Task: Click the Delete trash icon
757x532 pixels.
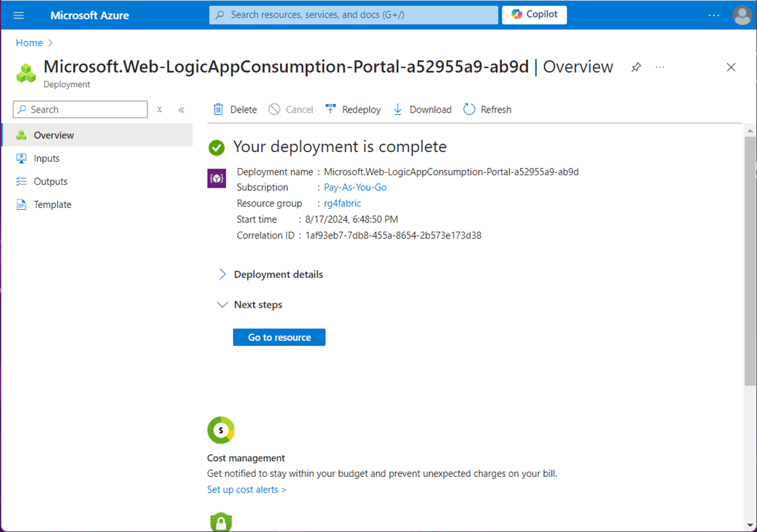Action: pyautogui.click(x=218, y=109)
